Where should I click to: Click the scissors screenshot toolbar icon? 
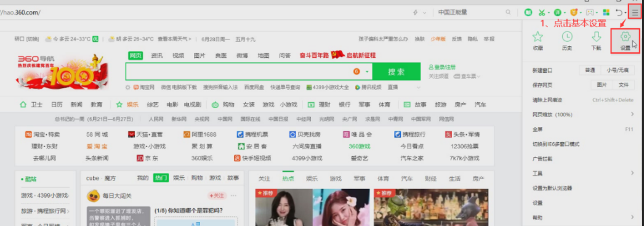pyautogui.click(x=542, y=12)
